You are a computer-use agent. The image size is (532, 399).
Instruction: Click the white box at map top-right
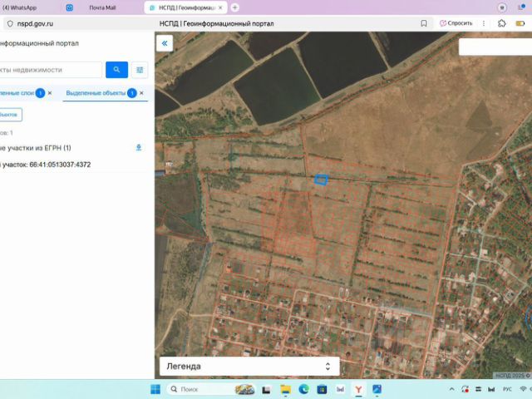pyautogui.click(x=495, y=47)
